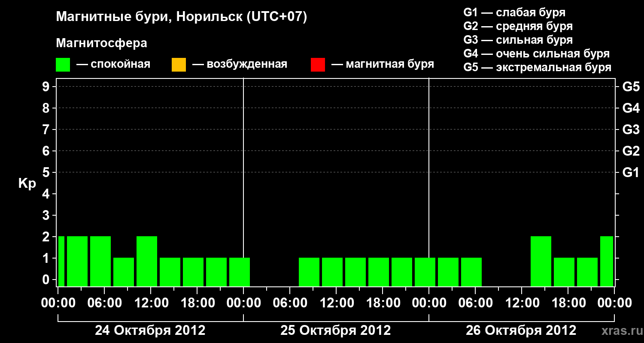Click the 18:00 time label for 25 Октября

pyautogui.click(x=383, y=303)
